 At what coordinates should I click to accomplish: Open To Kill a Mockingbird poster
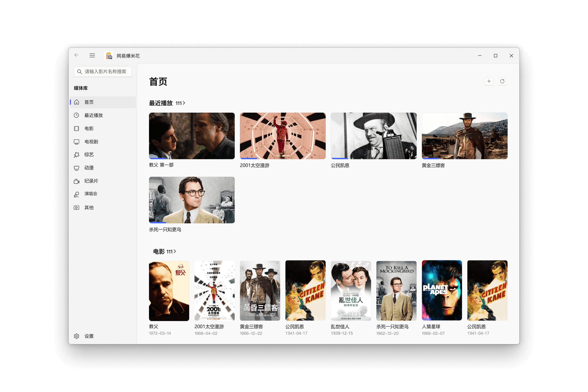[x=396, y=291]
